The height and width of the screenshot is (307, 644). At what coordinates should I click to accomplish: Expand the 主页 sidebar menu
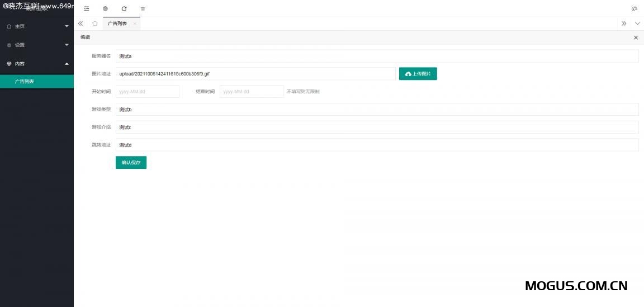tap(37, 26)
